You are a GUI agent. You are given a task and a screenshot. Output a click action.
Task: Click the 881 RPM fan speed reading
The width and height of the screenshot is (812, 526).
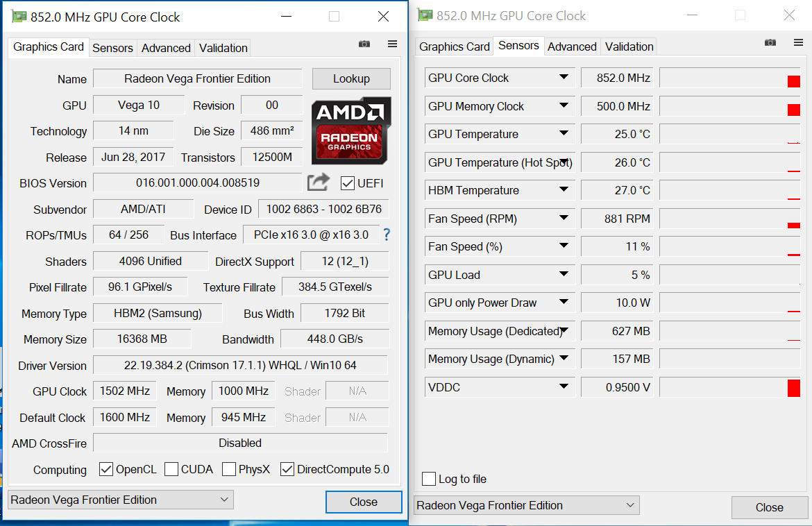[617, 219]
